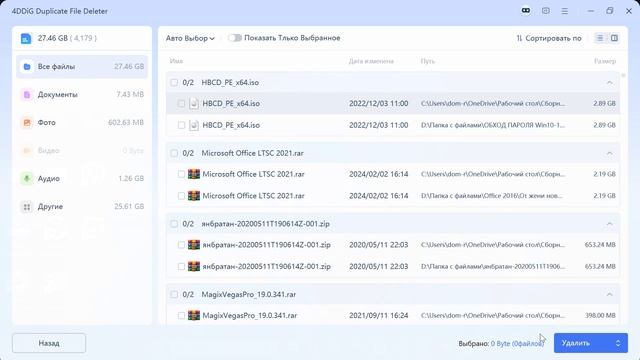Click the Размер column header
The height and width of the screenshot is (360, 640).
pyautogui.click(x=605, y=61)
